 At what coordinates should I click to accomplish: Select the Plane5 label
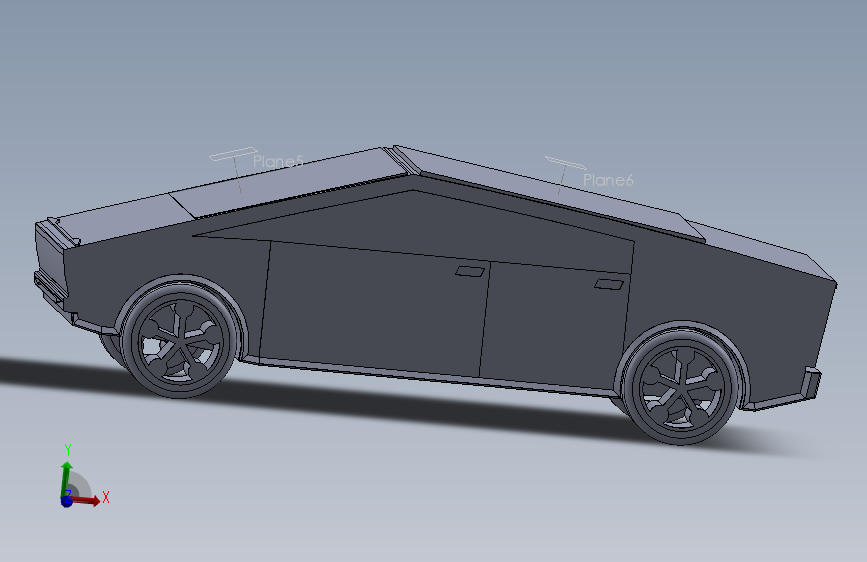pyautogui.click(x=278, y=161)
